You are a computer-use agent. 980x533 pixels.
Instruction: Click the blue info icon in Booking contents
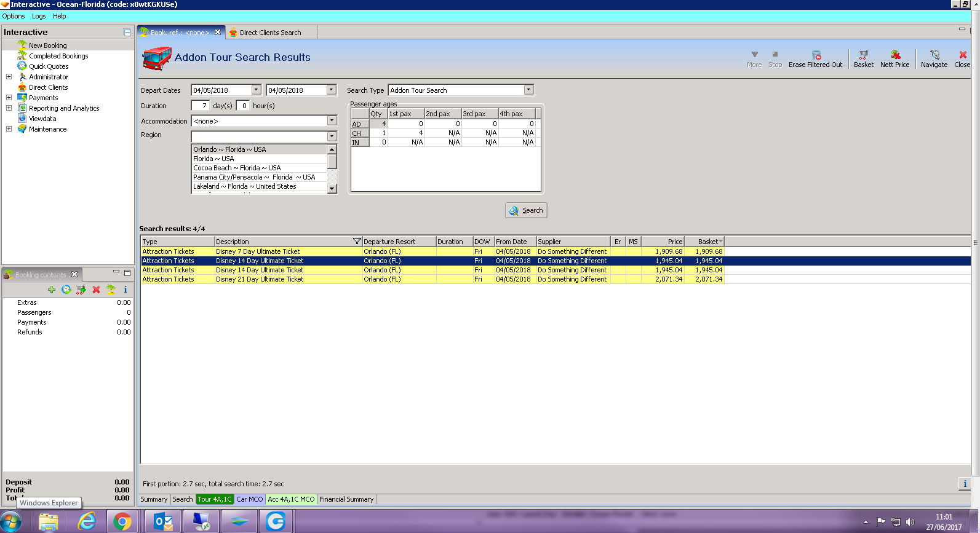125,290
